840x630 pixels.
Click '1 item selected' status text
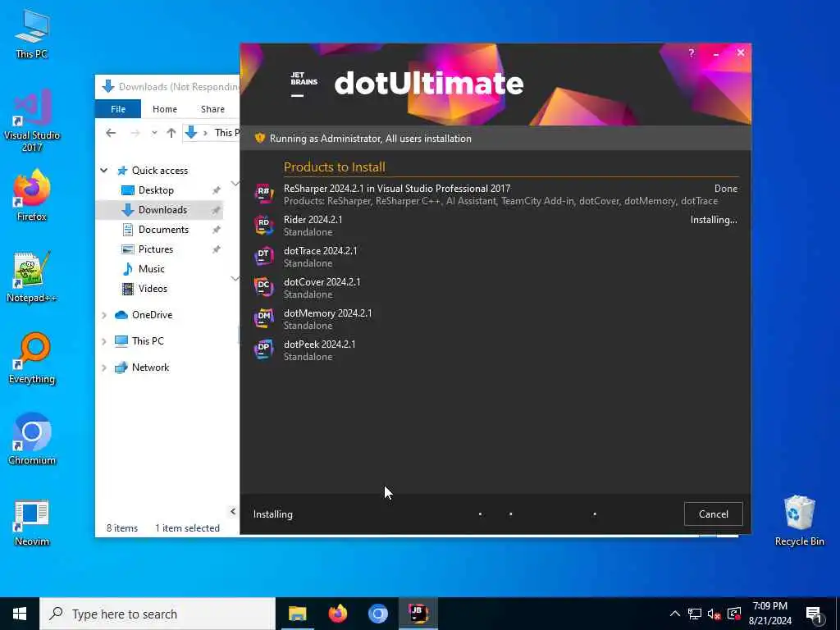click(x=187, y=527)
